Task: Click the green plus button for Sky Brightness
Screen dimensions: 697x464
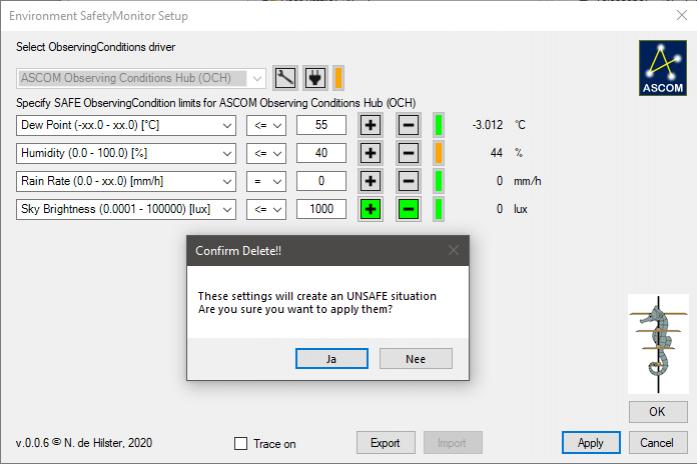Action: coord(371,209)
